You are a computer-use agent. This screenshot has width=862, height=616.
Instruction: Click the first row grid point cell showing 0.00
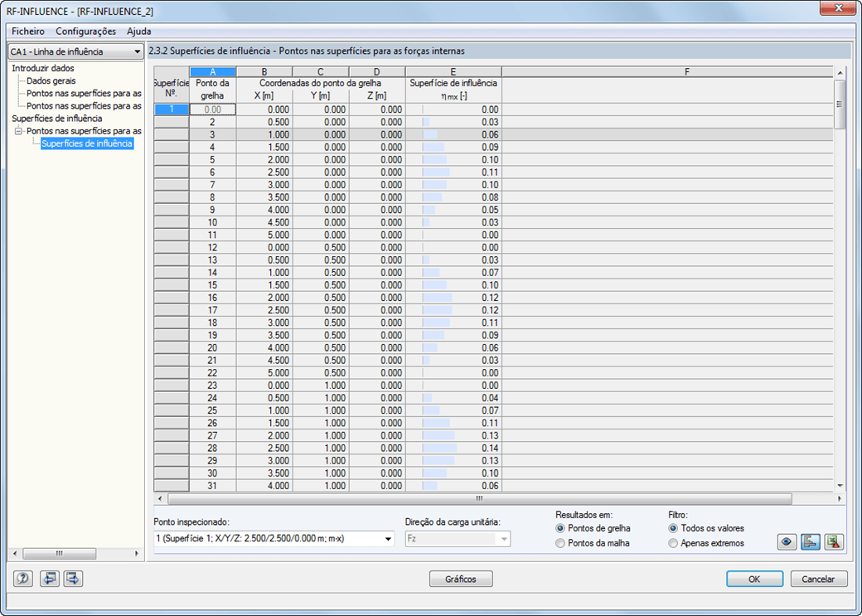point(213,109)
